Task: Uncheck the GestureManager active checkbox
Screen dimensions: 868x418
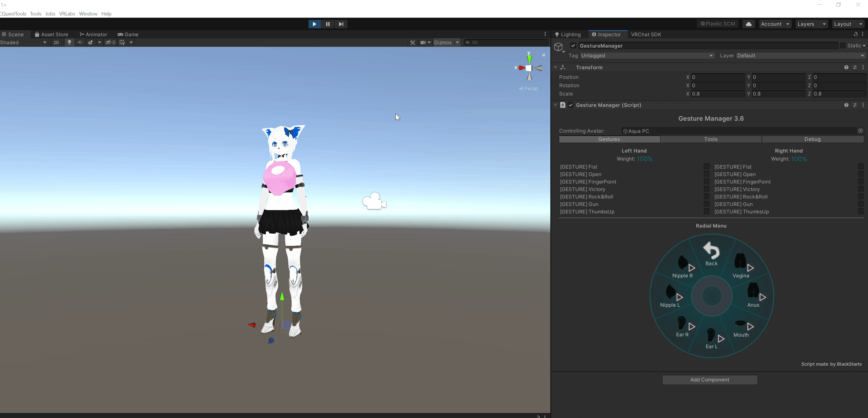Action: click(573, 45)
